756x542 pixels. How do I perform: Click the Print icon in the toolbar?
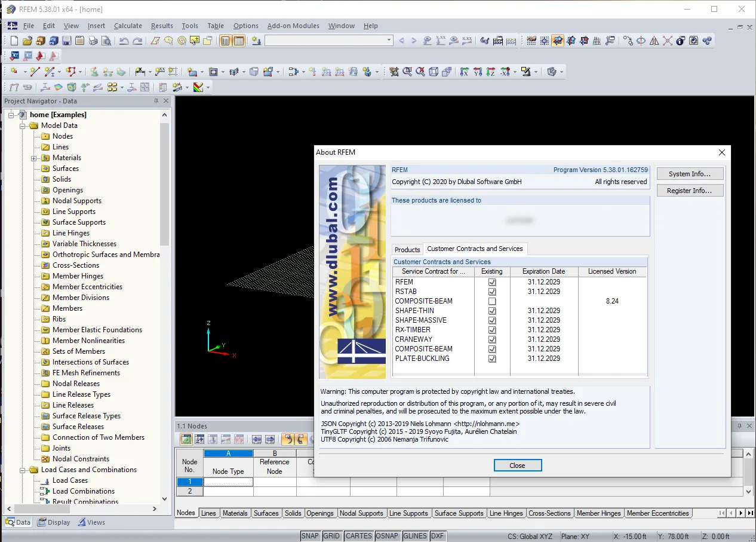pos(93,41)
